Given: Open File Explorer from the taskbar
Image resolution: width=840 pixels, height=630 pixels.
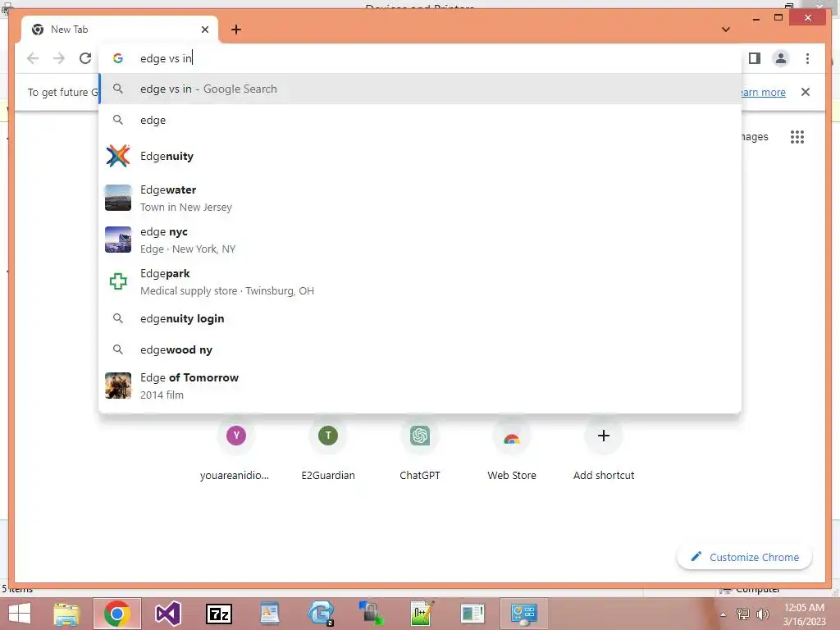Looking at the screenshot, I should pos(66,614).
